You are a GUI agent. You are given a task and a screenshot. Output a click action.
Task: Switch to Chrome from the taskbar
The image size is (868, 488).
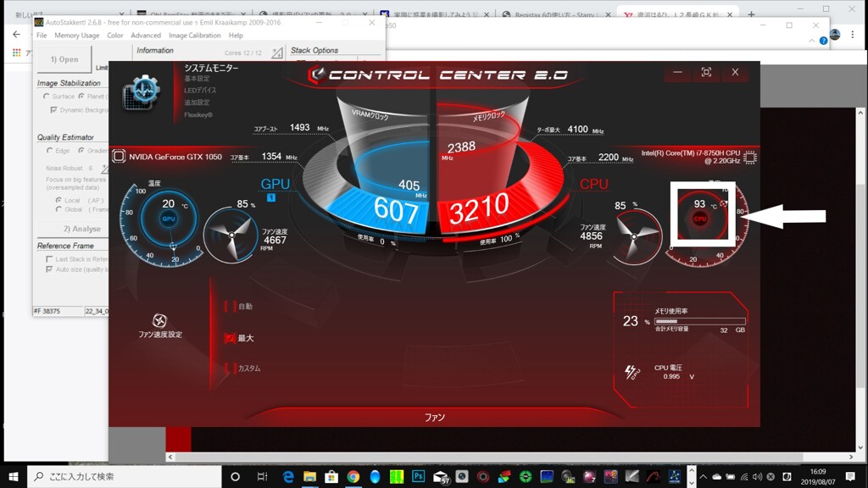pos(353,476)
